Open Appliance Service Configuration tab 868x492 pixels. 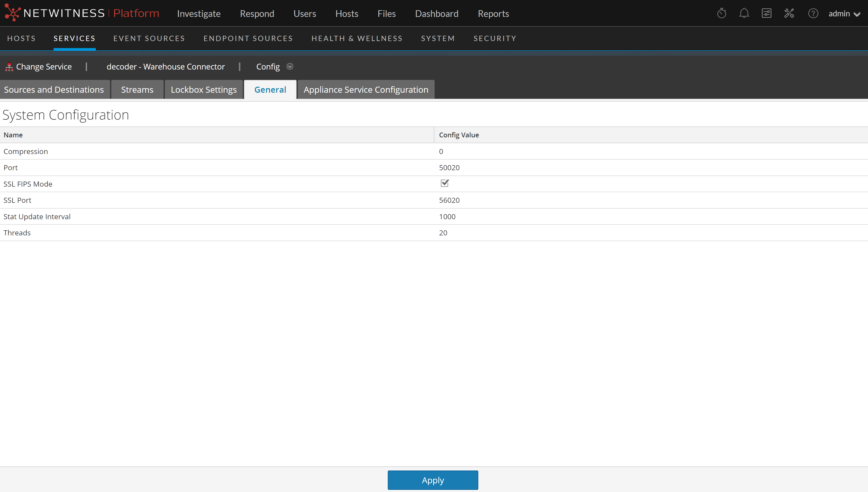coord(366,90)
